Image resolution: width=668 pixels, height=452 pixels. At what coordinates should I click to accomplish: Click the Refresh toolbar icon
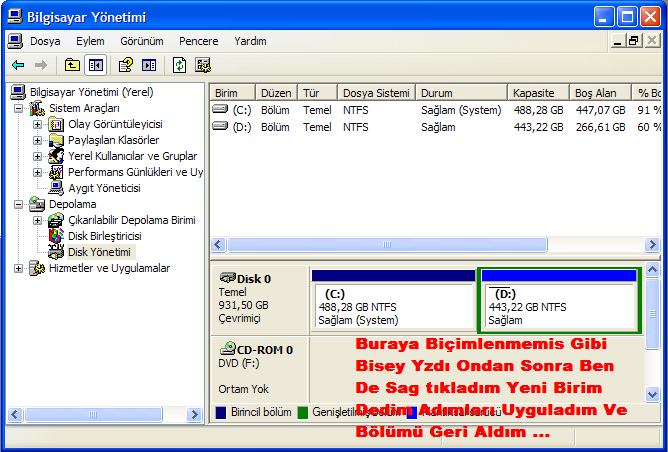pyautogui.click(x=179, y=65)
